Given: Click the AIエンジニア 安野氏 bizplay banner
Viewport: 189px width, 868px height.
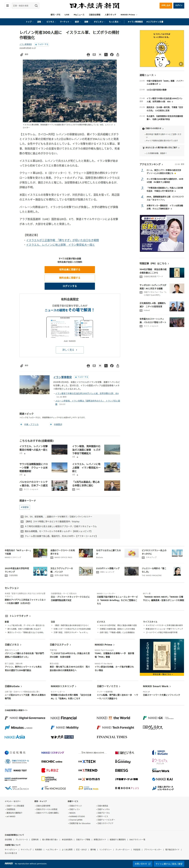Looking at the screenshot, I should pyautogui.click(x=162, y=234).
